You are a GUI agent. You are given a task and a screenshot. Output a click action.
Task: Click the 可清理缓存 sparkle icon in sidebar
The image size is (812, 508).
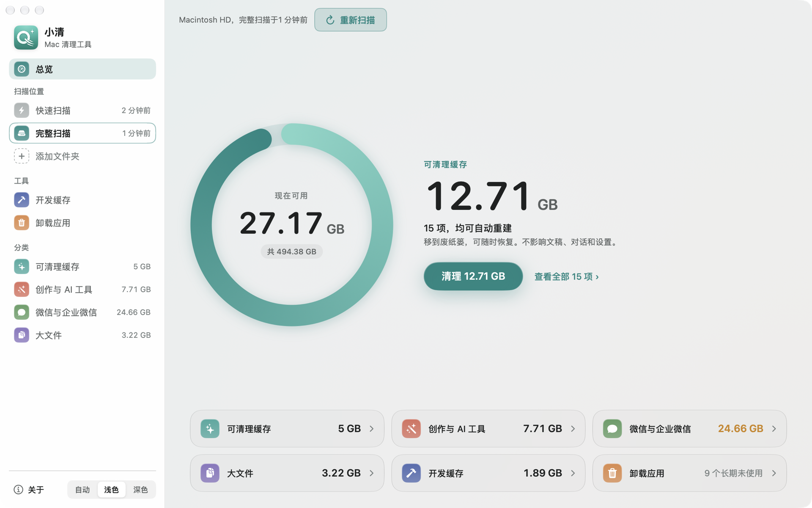coord(22,267)
